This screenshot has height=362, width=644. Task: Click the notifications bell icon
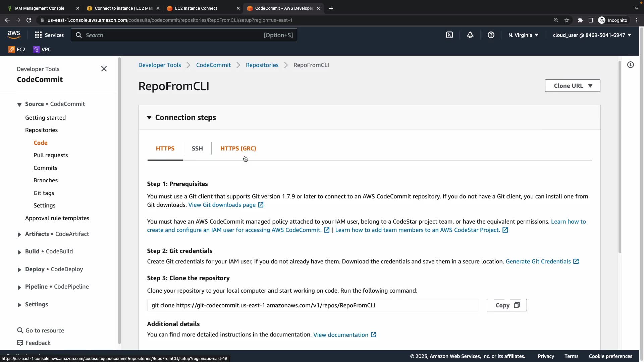[470, 35]
